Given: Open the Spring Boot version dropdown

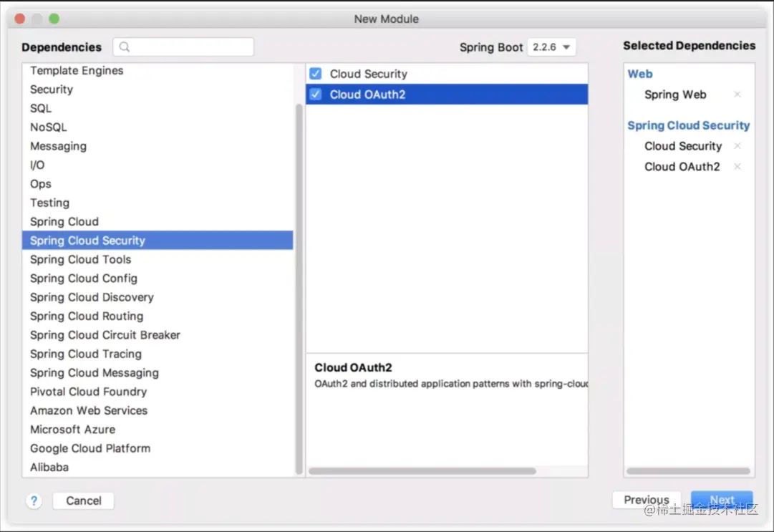Looking at the screenshot, I should 551,47.
